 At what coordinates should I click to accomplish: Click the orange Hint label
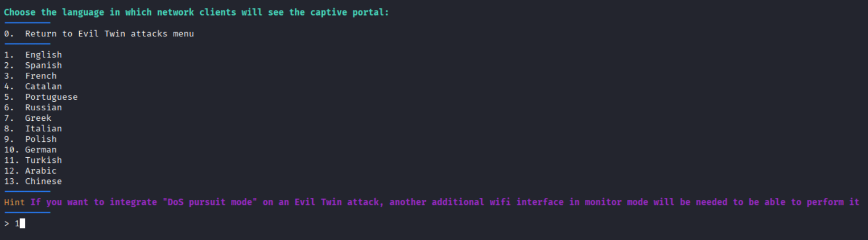coord(14,203)
